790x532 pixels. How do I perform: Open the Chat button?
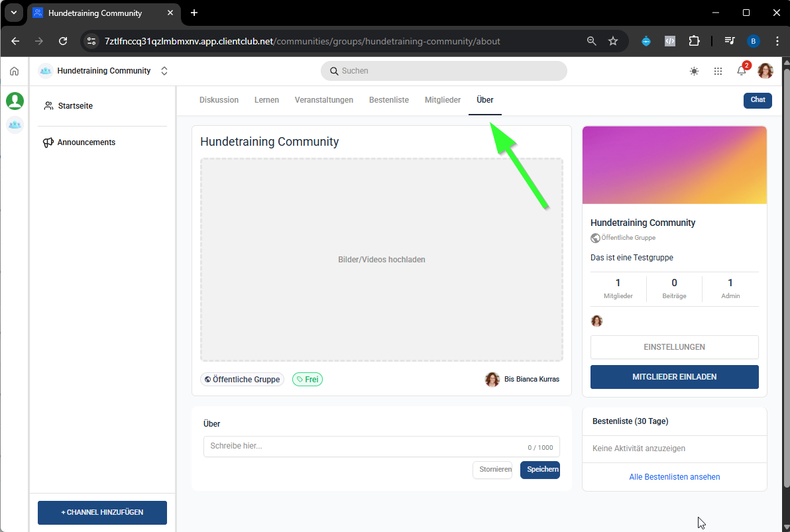pyautogui.click(x=758, y=100)
